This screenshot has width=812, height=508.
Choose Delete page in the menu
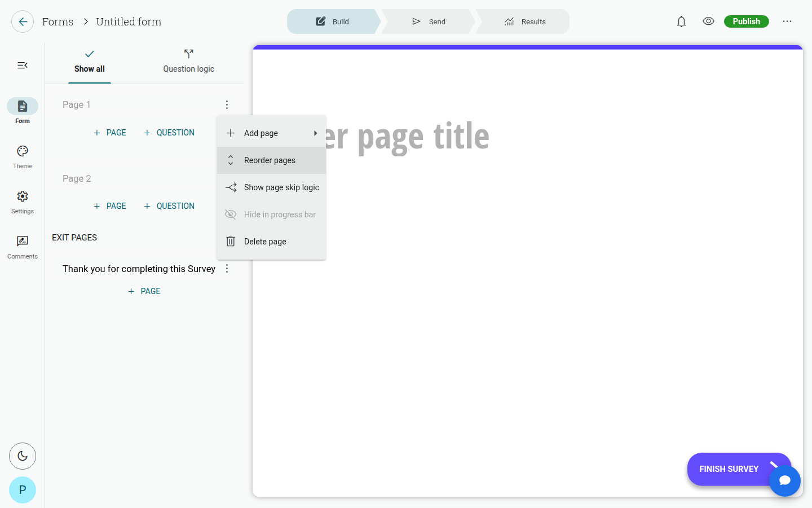(x=271, y=242)
